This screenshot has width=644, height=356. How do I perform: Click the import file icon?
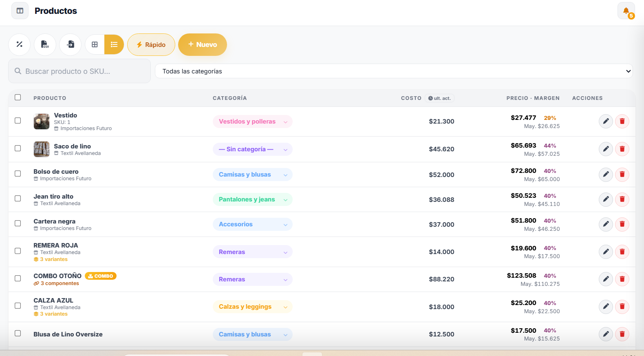[x=71, y=44]
